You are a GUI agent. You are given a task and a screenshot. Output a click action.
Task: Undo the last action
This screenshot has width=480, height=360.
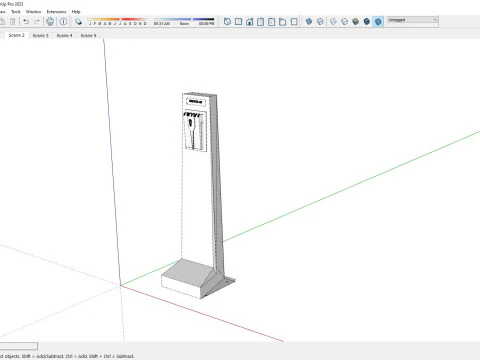(26, 22)
